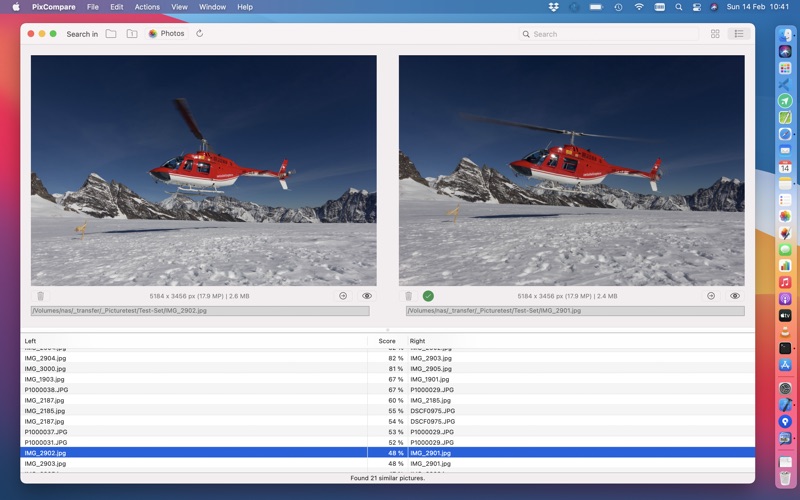Open App Store from the Dock
The width and height of the screenshot is (800, 500).
point(785,365)
